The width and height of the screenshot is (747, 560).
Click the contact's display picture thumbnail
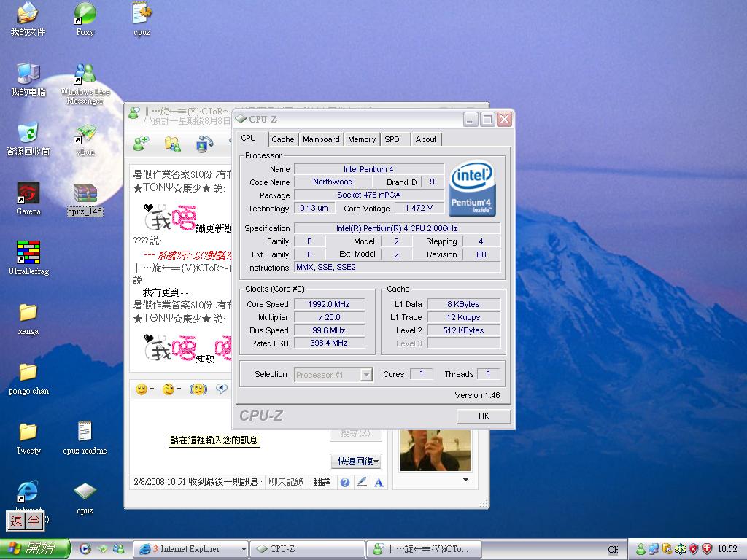pyautogui.click(x=435, y=449)
